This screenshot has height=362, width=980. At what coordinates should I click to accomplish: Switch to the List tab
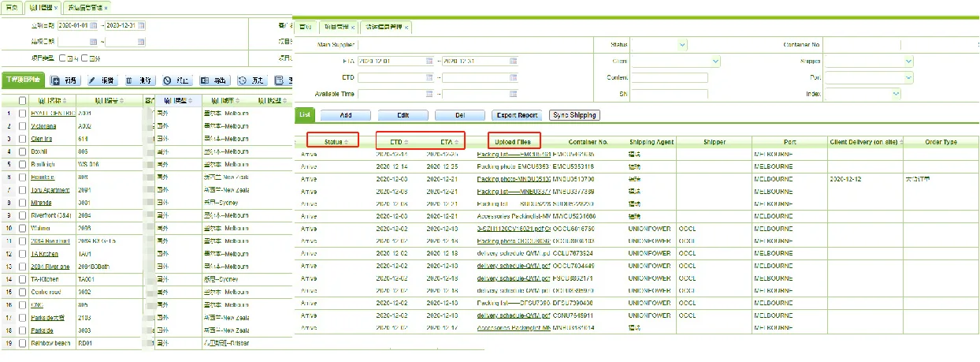pos(304,115)
